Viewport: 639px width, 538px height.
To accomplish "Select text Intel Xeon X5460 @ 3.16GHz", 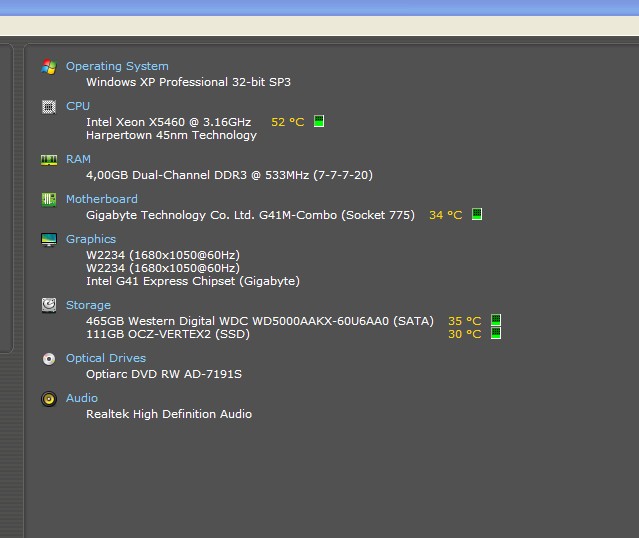I will click(168, 122).
